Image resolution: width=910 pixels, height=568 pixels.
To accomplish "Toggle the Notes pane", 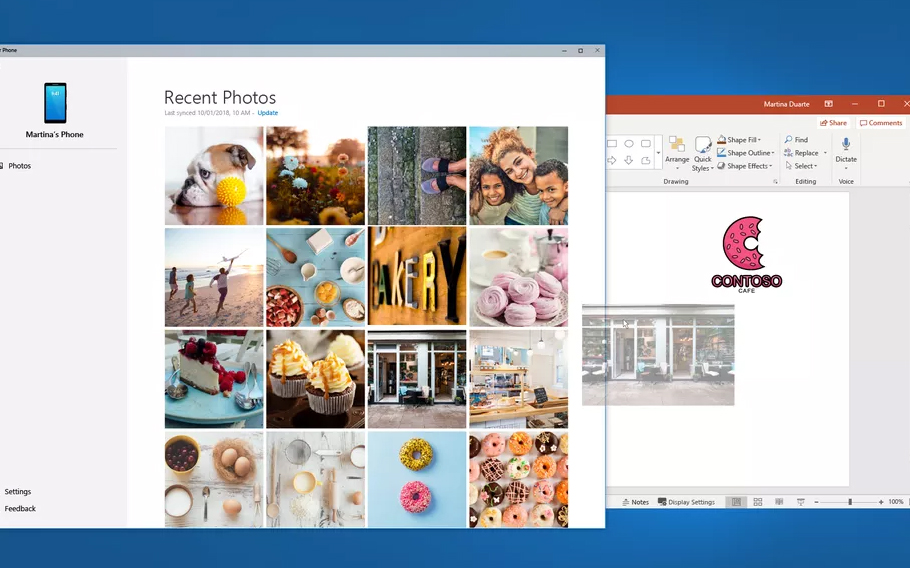I will 634,502.
